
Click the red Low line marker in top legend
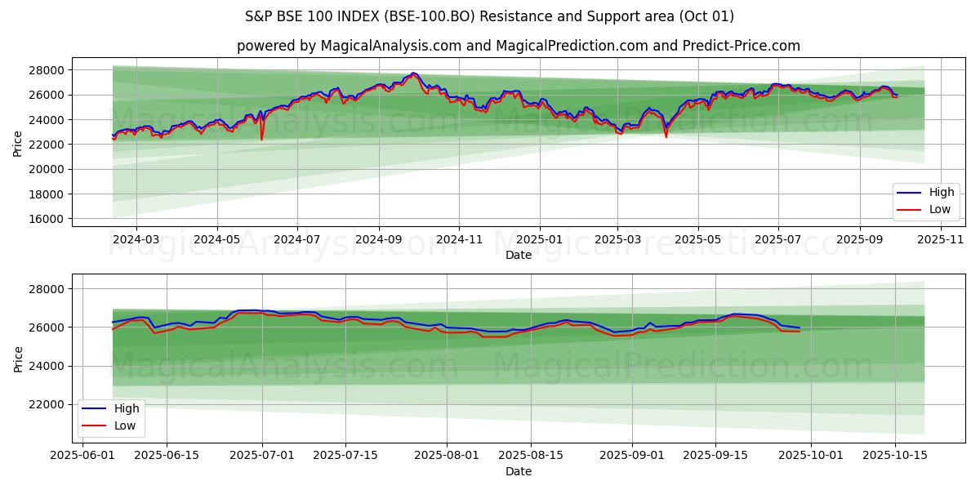pyautogui.click(x=910, y=209)
